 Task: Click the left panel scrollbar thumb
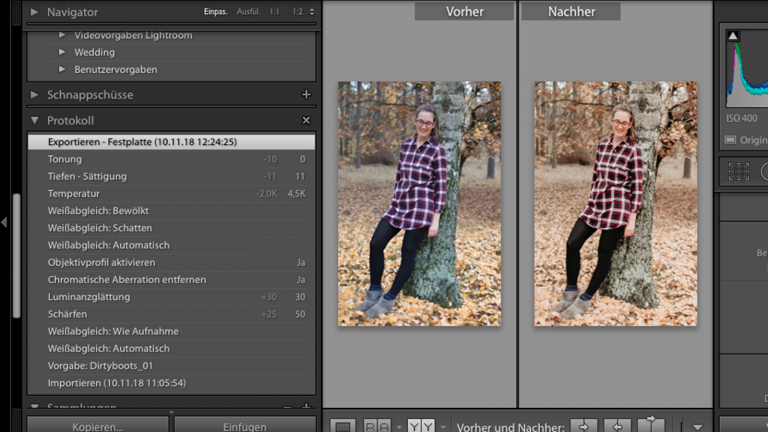point(17,256)
